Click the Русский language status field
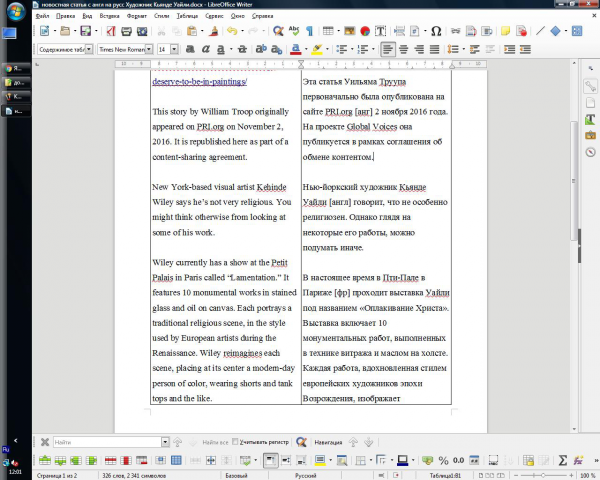 [x=305, y=475]
